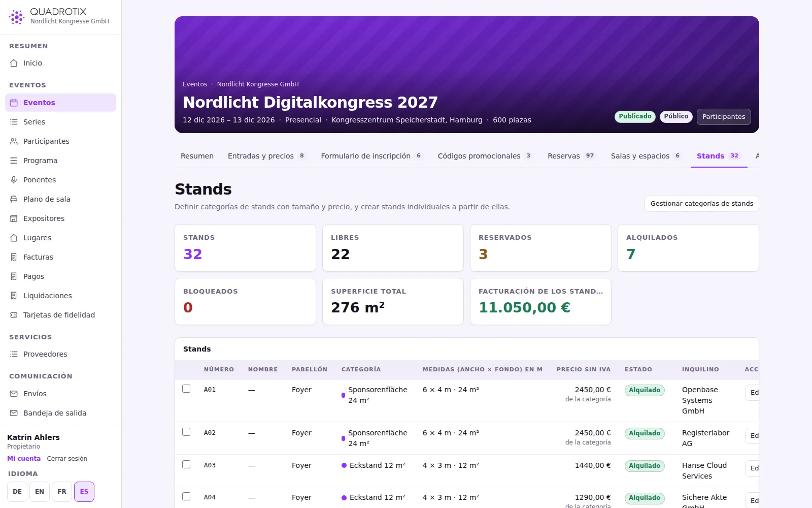Click the Inicio home icon

(14, 63)
